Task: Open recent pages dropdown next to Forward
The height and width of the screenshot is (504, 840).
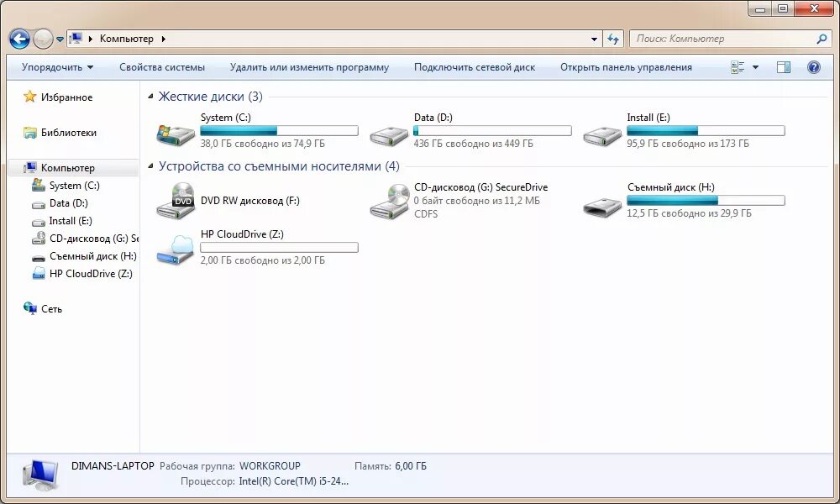Action: point(60,39)
